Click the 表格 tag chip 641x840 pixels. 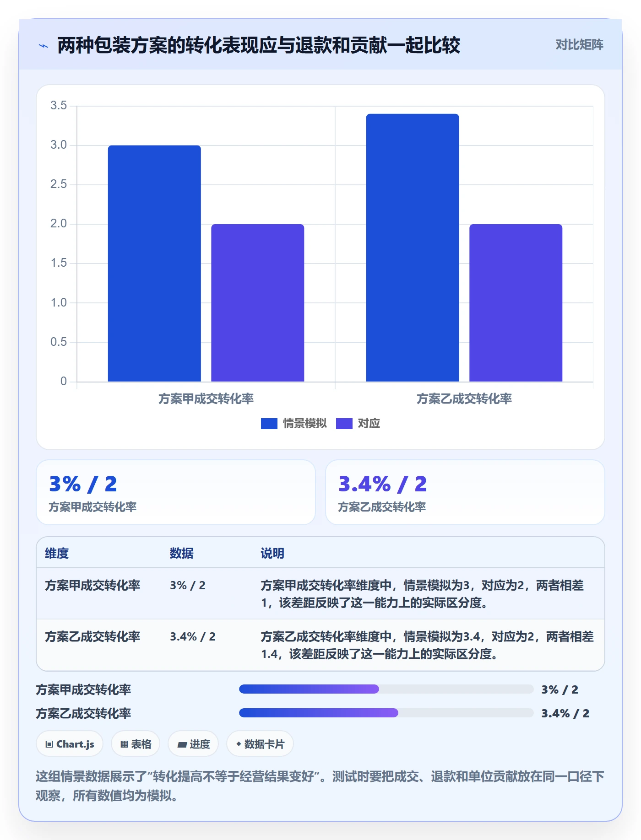click(136, 744)
